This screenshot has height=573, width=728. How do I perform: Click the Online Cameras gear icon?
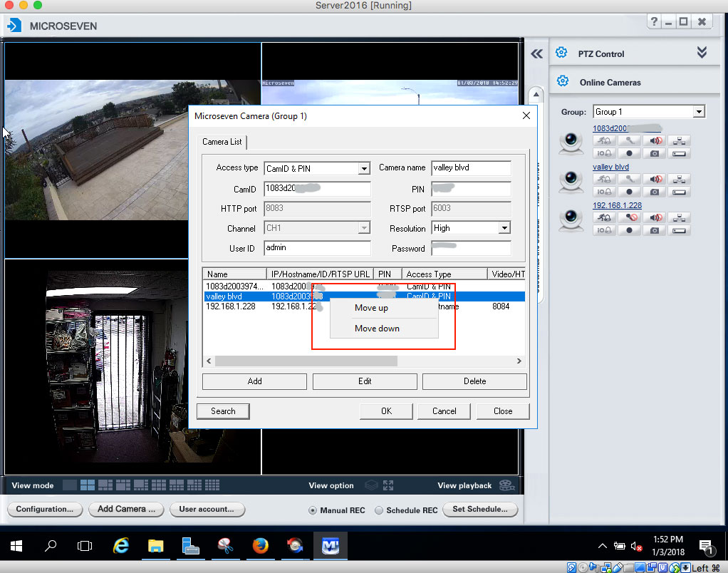(563, 81)
